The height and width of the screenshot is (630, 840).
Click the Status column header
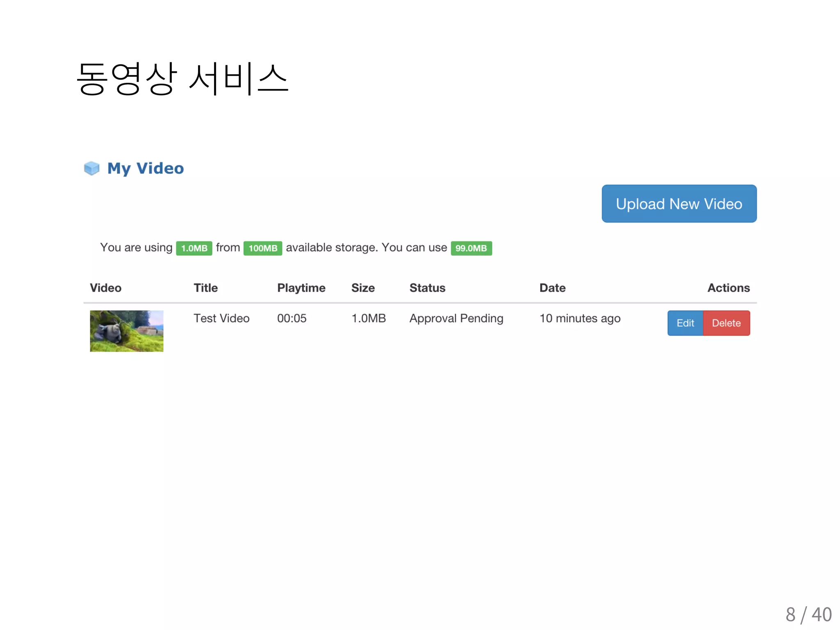point(427,288)
